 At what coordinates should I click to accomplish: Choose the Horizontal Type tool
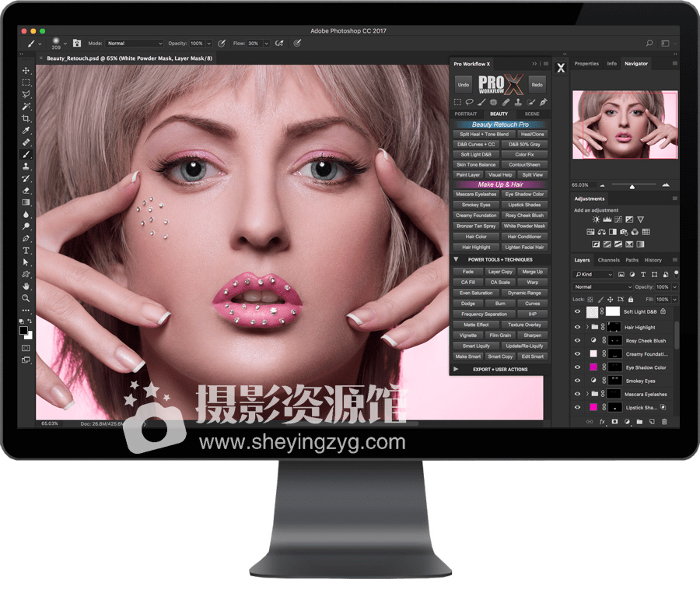(26, 251)
